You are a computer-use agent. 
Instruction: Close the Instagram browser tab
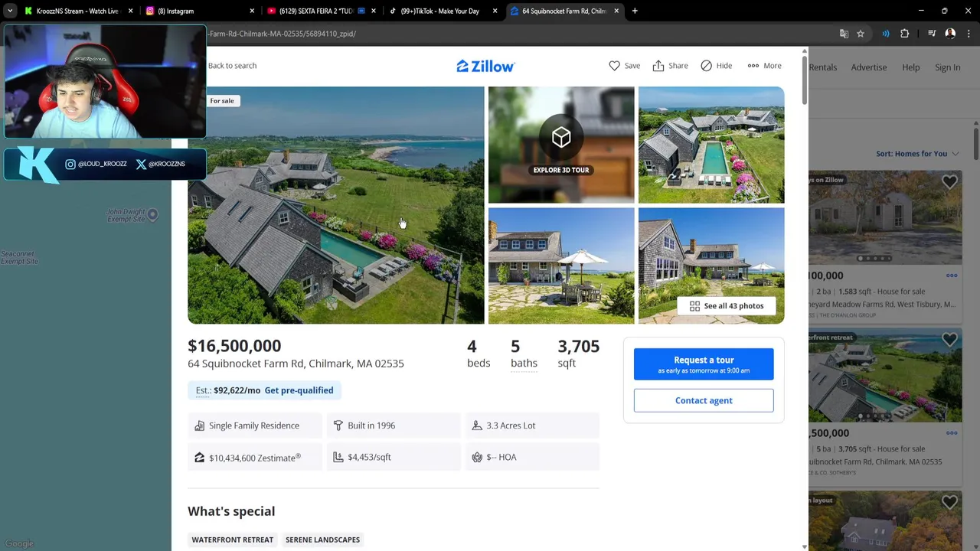pyautogui.click(x=252, y=11)
